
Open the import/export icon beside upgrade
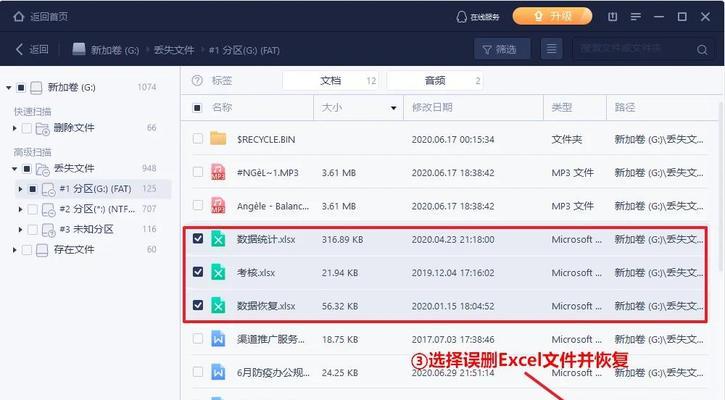pyautogui.click(x=612, y=17)
